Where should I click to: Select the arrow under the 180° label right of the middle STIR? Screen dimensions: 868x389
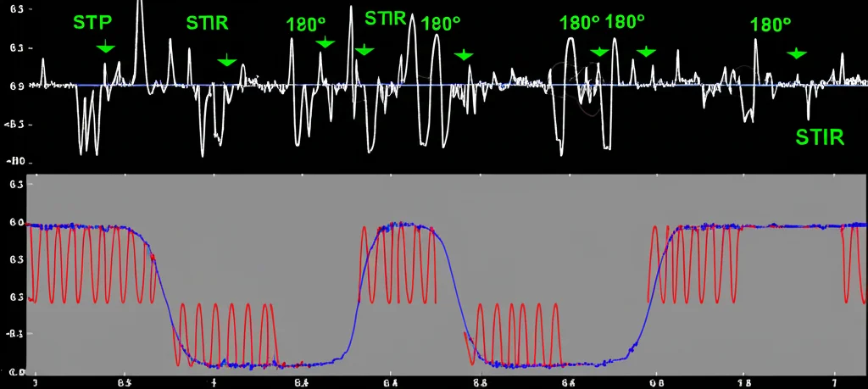tap(464, 55)
